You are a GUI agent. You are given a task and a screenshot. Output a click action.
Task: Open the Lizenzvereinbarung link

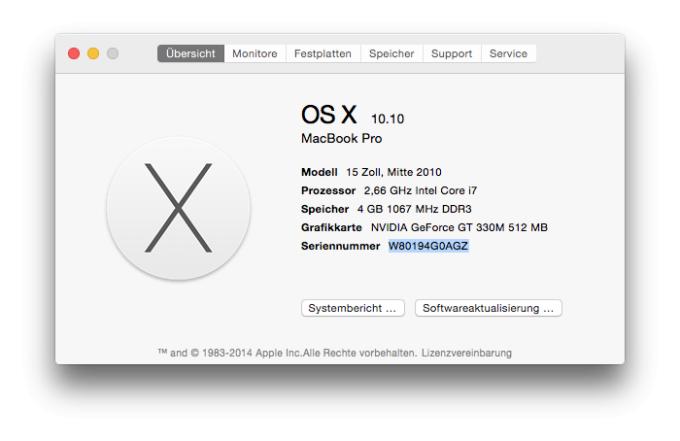click(467, 353)
